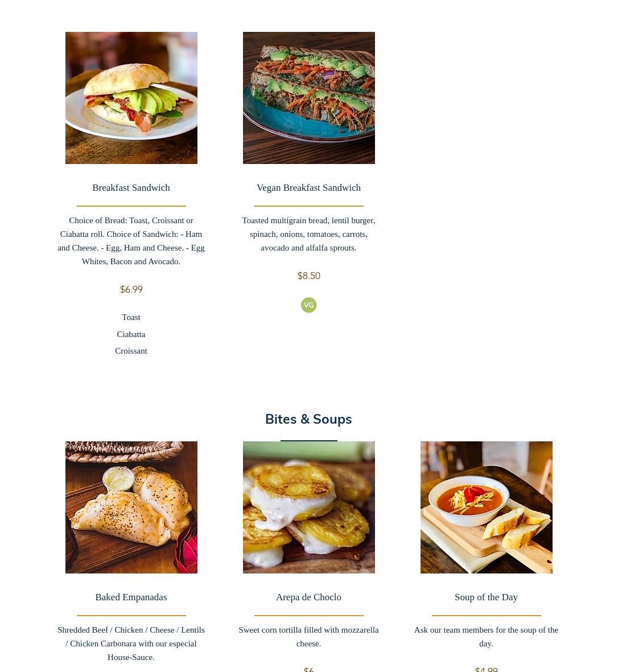Choose the Croissant bread option
This screenshot has width=618, height=672.
[131, 351]
